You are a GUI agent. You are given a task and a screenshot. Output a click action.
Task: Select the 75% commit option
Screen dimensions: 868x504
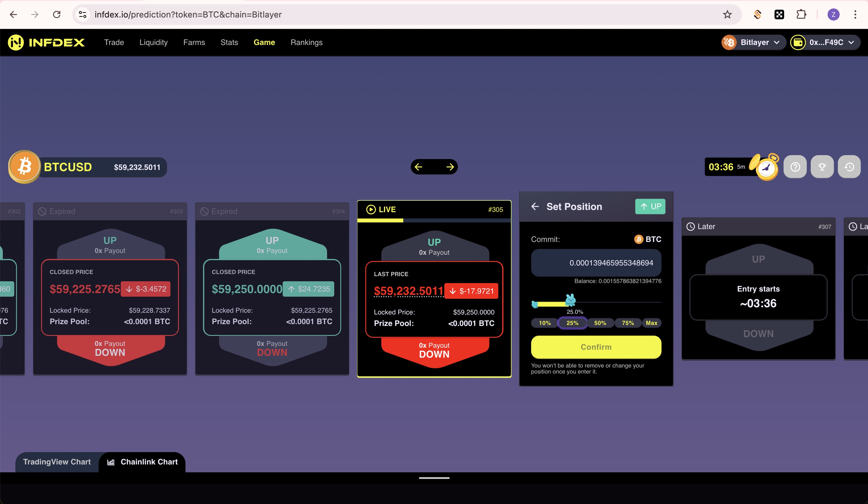point(628,323)
